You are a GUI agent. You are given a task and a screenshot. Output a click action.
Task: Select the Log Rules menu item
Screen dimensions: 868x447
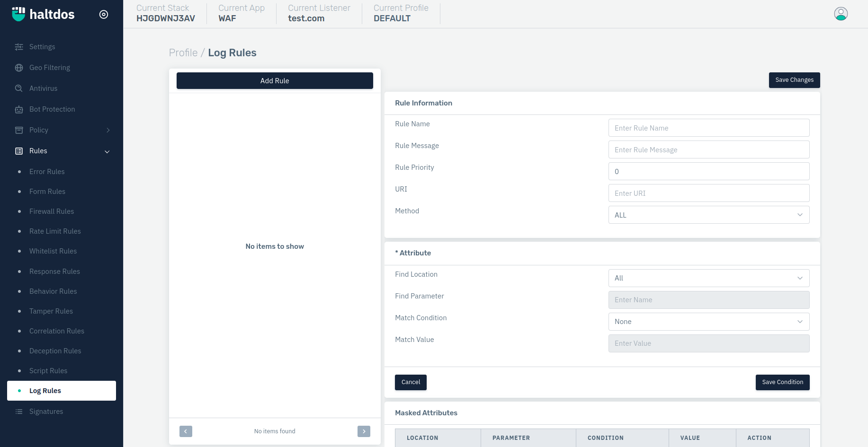pos(62,391)
